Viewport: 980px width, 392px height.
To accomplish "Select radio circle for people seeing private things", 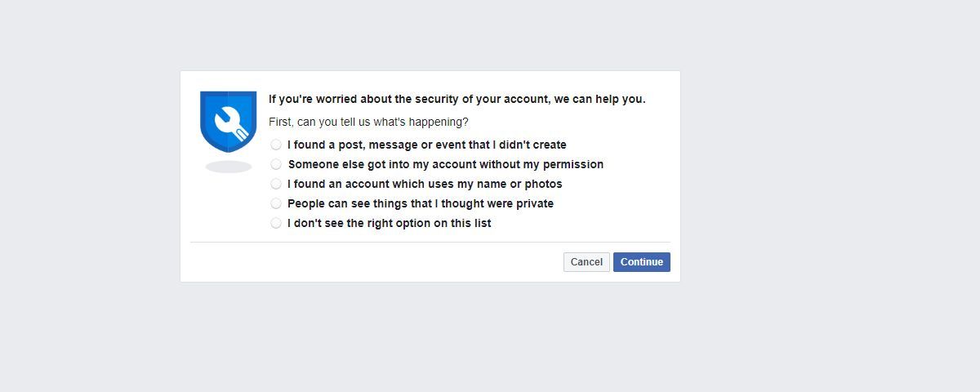I will point(276,203).
